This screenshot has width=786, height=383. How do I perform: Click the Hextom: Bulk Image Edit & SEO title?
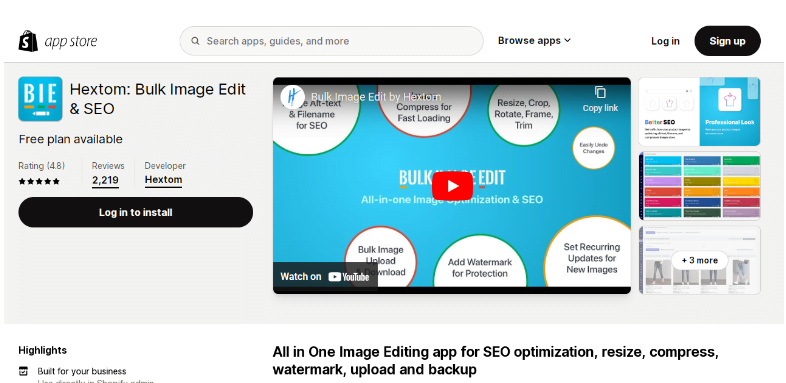coord(157,99)
